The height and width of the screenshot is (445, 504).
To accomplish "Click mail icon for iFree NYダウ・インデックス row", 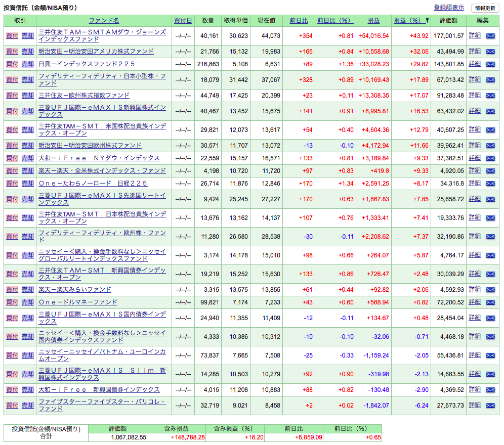I will pyautogui.click(x=490, y=158).
